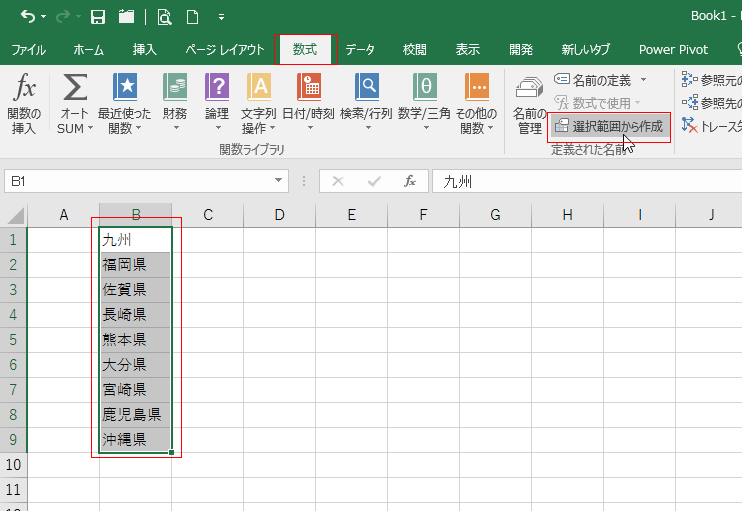742x511 pixels.
Task: Click the Save icon in quick access toolbar
Action: click(98, 16)
